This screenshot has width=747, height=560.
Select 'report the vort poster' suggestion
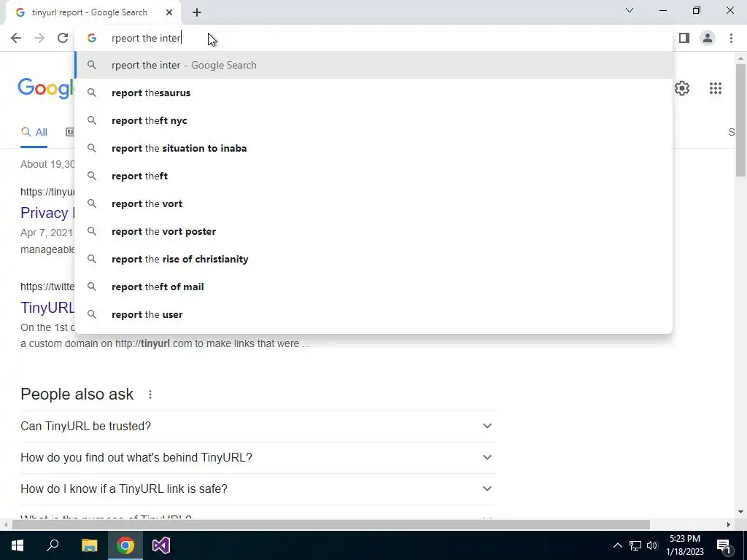[x=374, y=231]
